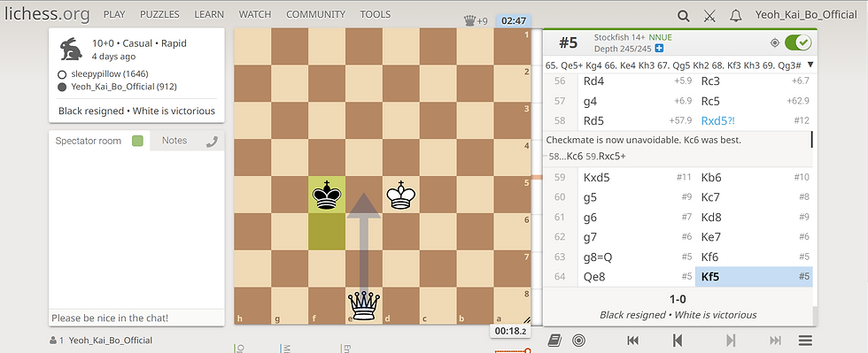Select move 58 Rxd5?! blunder

(754, 120)
